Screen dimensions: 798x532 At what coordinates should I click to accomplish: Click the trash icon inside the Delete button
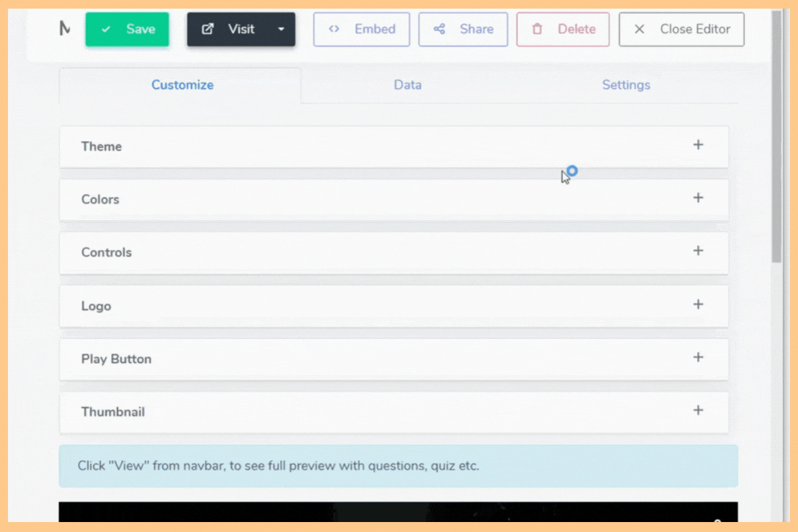[x=537, y=29]
